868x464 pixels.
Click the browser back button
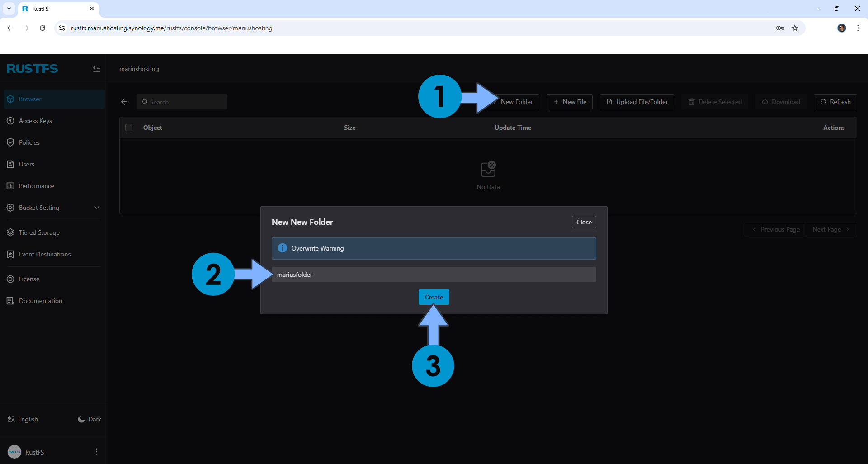tap(10, 28)
